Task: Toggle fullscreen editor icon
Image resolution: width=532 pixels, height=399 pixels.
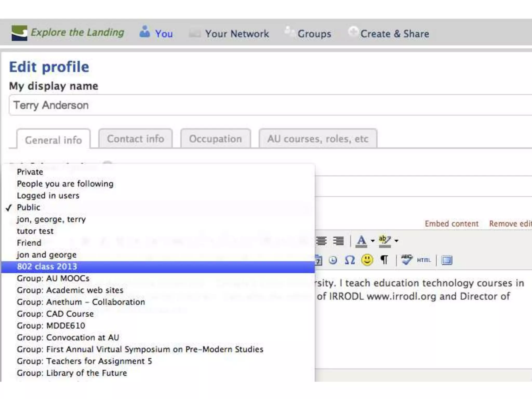Action: (447, 260)
